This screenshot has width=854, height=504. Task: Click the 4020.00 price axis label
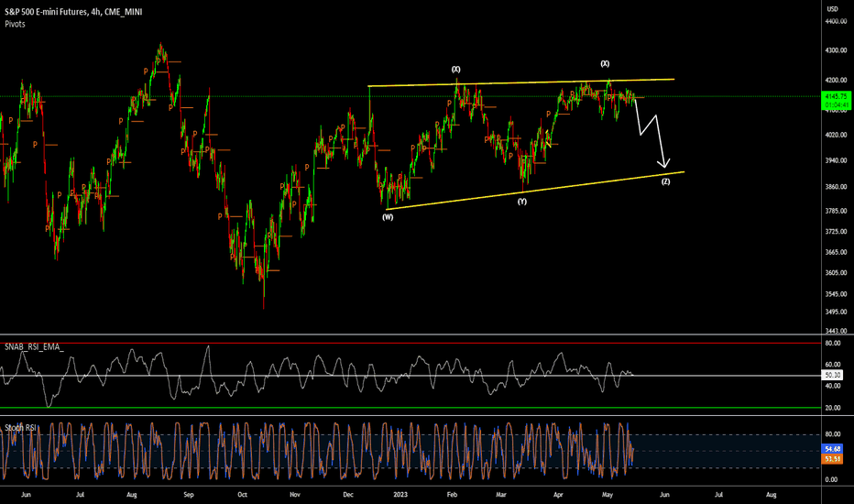pos(836,135)
